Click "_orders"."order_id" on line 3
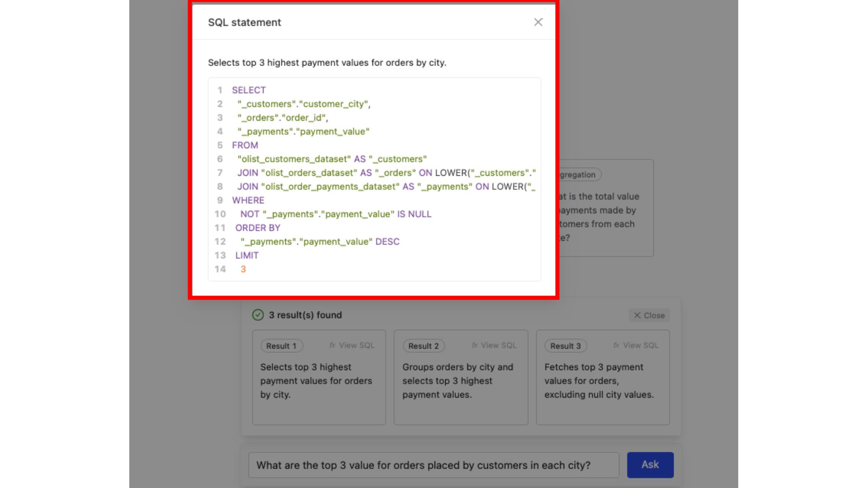This screenshot has height=488, width=868. click(283, 117)
